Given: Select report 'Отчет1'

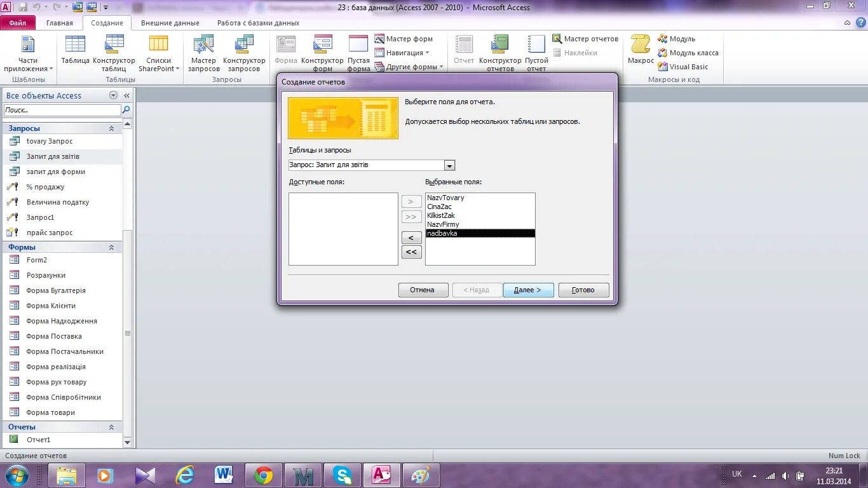Looking at the screenshot, I should pyautogui.click(x=62, y=440).
